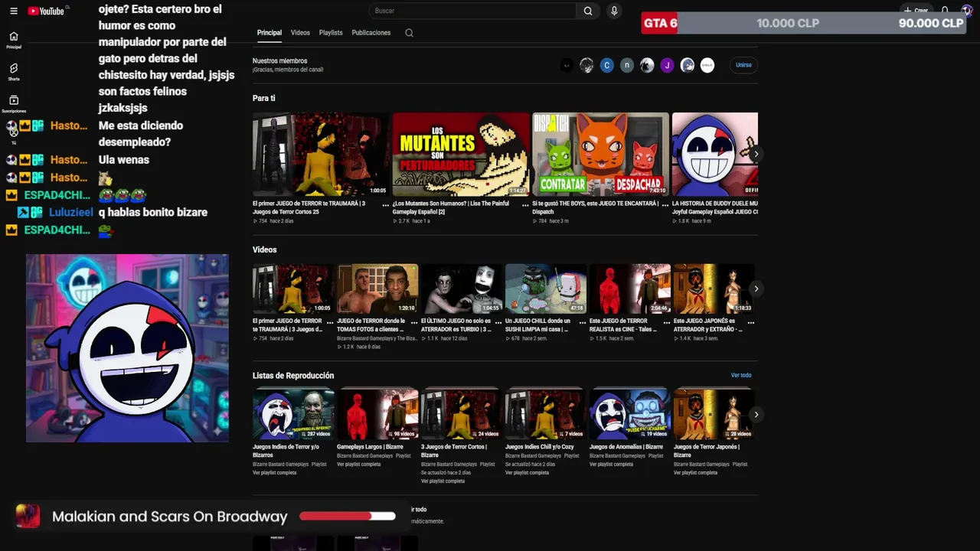Open the account avatar menu
The height and width of the screenshot is (551, 980).
coord(967,11)
